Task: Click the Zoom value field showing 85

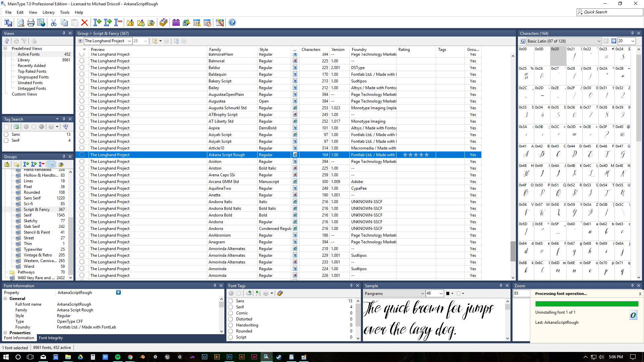Action: (x=522, y=293)
